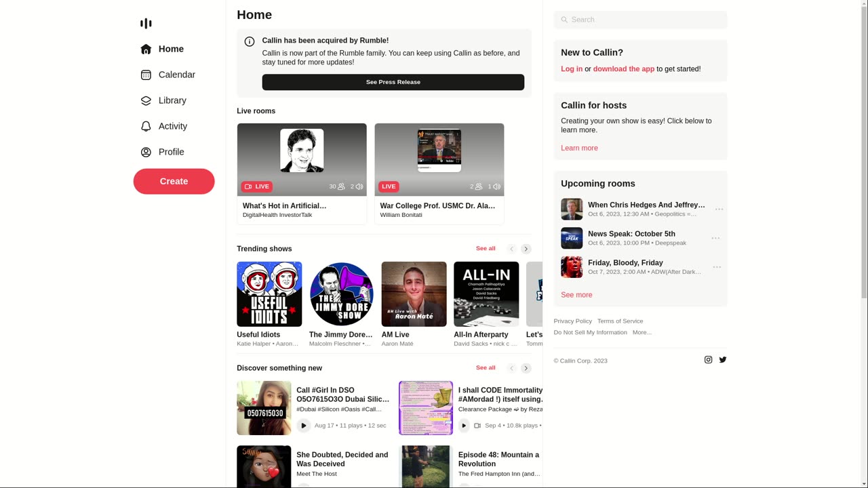This screenshot has width=868, height=488.
Task: Open Episode 48: Mountain episode thumbnail
Action: (426, 466)
